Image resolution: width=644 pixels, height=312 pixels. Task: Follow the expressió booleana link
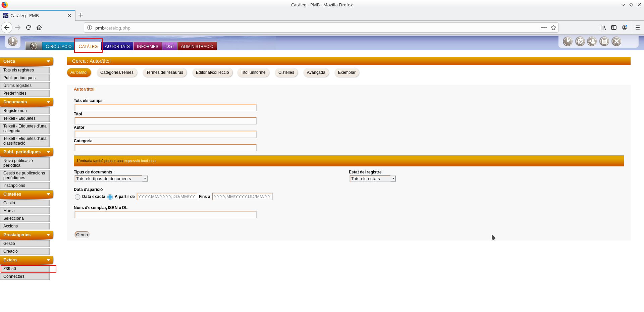pyautogui.click(x=140, y=161)
